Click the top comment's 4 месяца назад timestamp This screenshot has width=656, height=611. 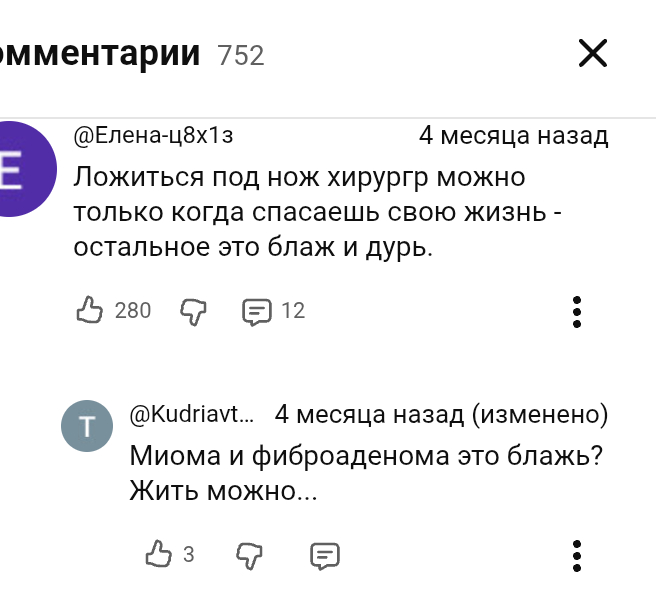pos(513,135)
